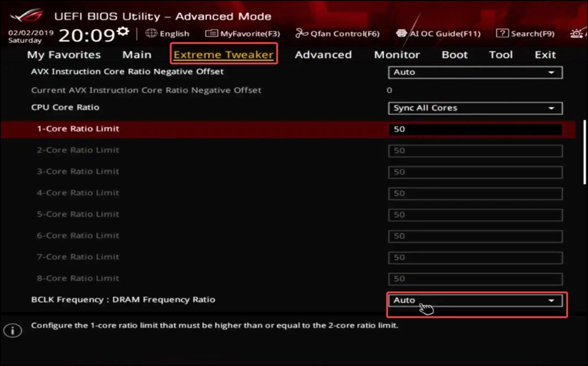
Task: Change language from English
Action: 174,34
